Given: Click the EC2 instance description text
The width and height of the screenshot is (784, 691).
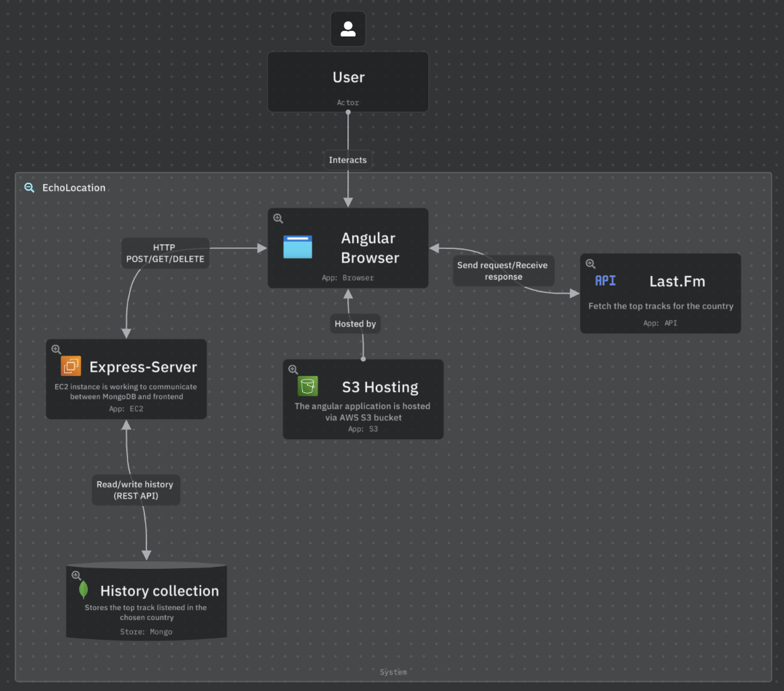Looking at the screenshot, I should [x=126, y=391].
